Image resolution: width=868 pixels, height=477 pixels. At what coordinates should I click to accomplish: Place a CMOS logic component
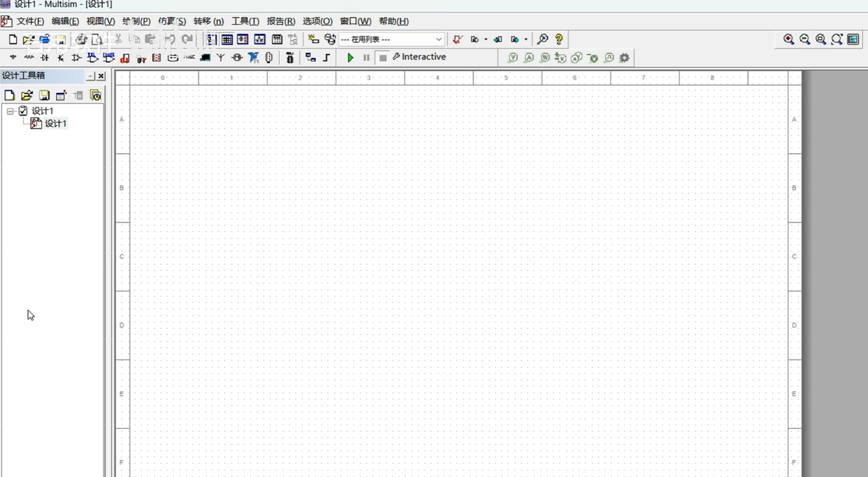(x=109, y=58)
